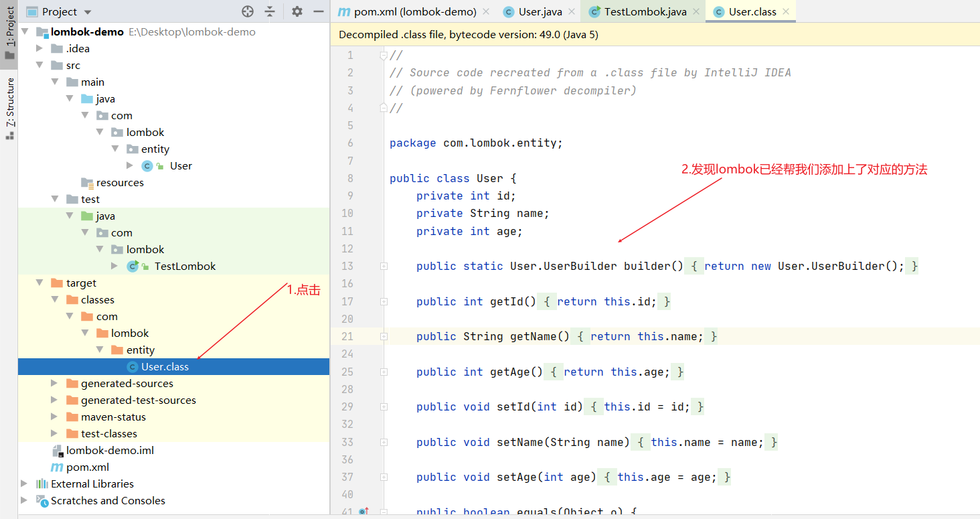Close the pom.xml editor tab
The width and height of the screenshot is (980, 519).
[486, 11]
